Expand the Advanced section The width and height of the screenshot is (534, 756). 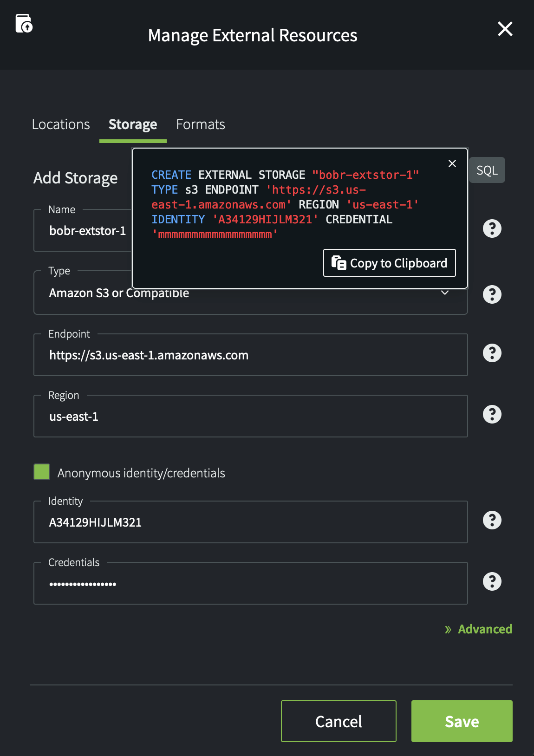[478, 629]
